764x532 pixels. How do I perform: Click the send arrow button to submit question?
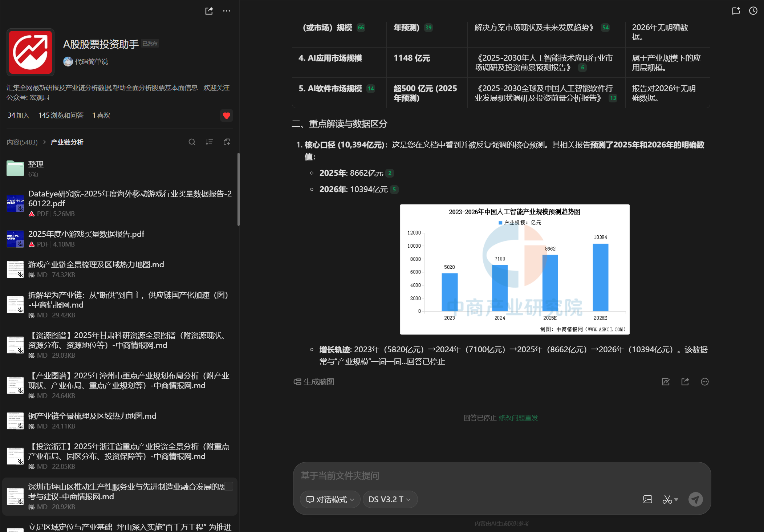coord(695,499)
